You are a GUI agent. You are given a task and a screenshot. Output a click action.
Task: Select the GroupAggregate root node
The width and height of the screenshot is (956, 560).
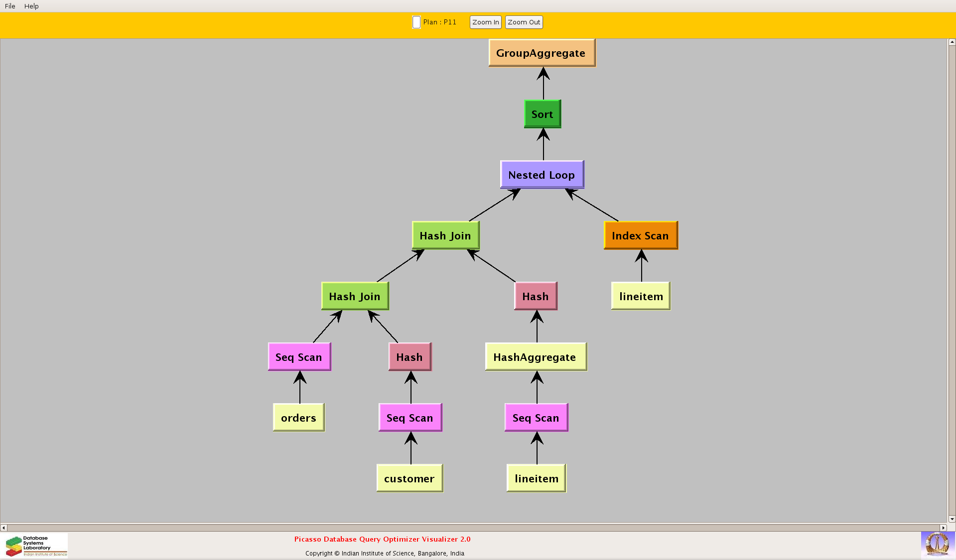pyautogui.click(x=542, y=53)
